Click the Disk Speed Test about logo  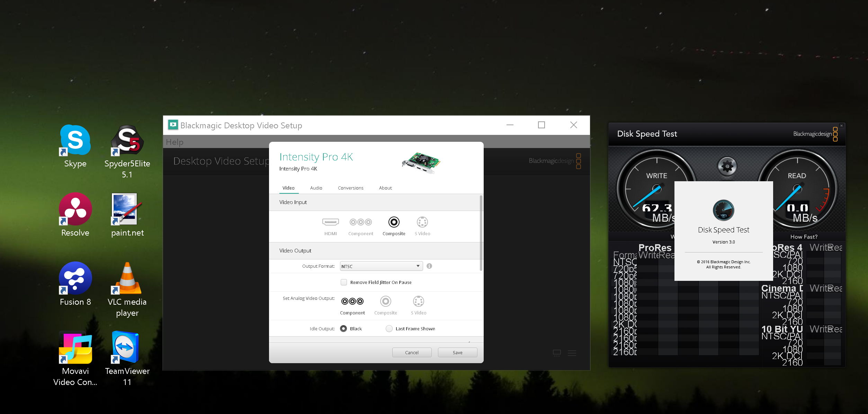click(x=723, y=210)
